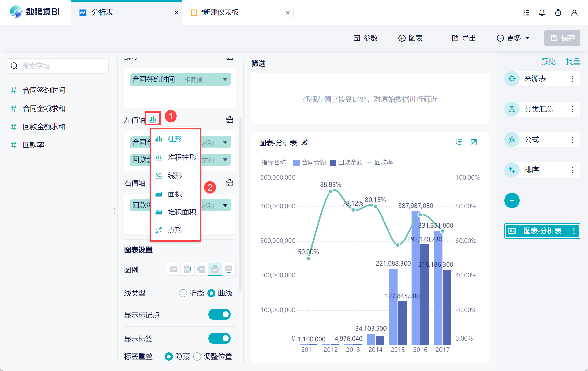The width and height of the screenshot is (588, 371).
Task: Select the 折线 radio button
Action: [x=183, y=293]
